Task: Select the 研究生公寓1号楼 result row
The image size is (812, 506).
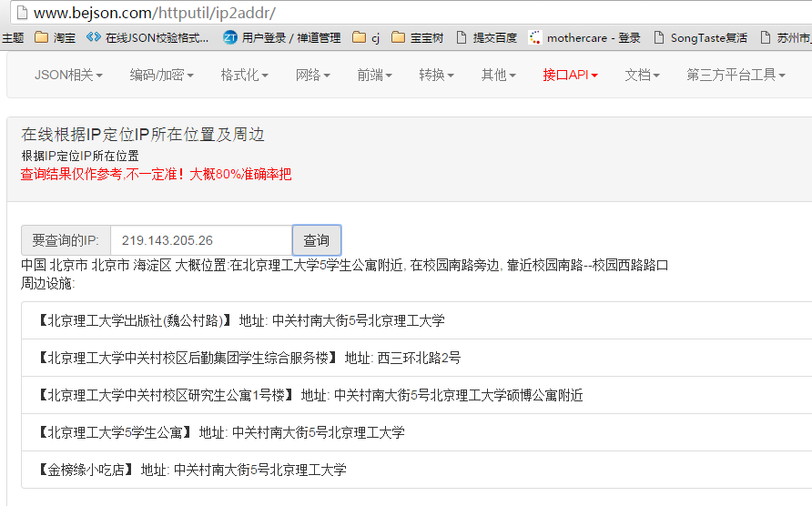Action: tap(416, 395)
